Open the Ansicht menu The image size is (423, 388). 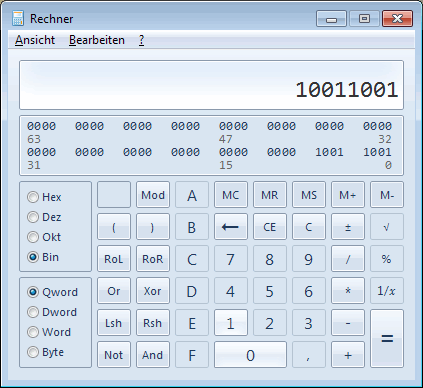coord(35,40)
